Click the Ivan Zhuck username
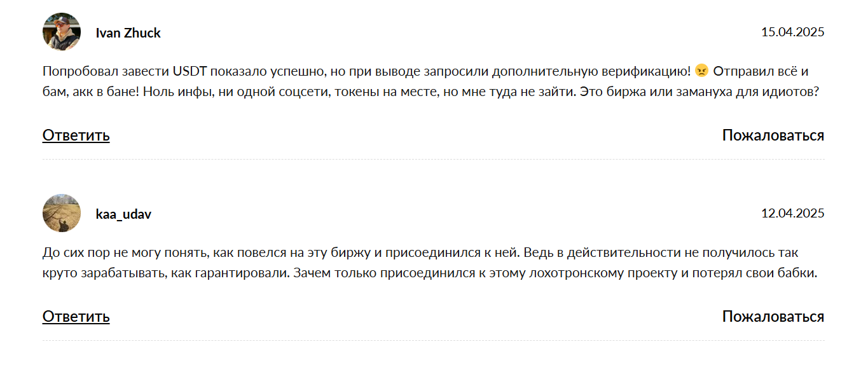This screenshot has width=868, height=372. pos(128,33)
